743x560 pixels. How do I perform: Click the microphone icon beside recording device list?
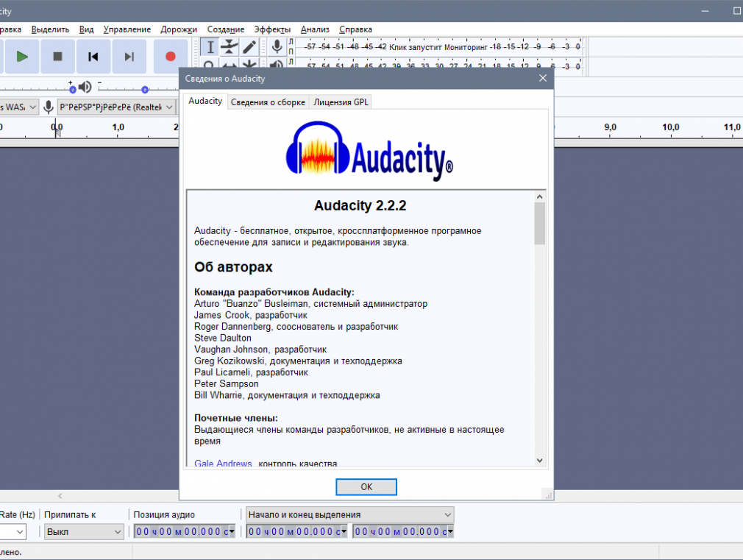pos(48,107)
